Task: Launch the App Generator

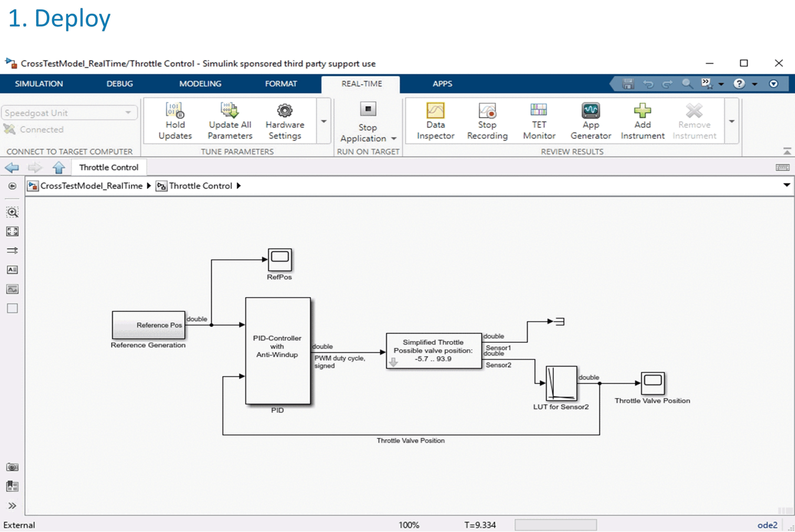Action: point(590,120)
